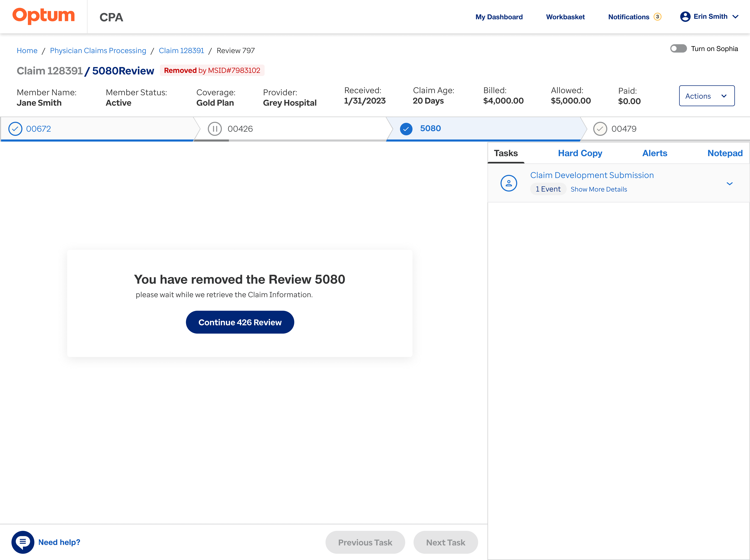Click the 5080 step filled checkmark icon
Screen dimensions: 750x560
click(x=406, y=129)
